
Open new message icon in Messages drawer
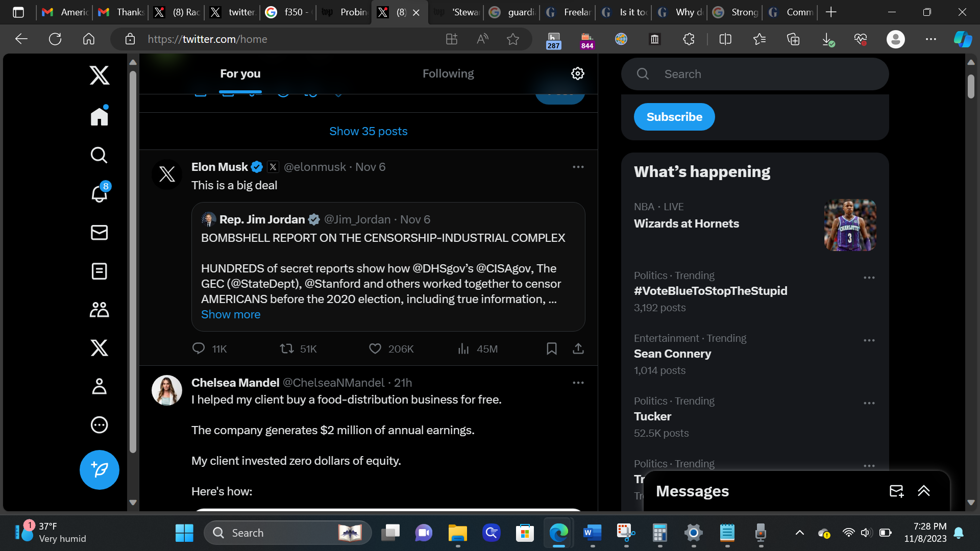[x=896, y=491]
